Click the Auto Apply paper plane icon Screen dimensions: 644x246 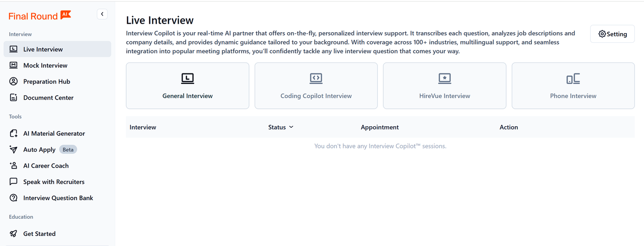(x=14, y=149)
